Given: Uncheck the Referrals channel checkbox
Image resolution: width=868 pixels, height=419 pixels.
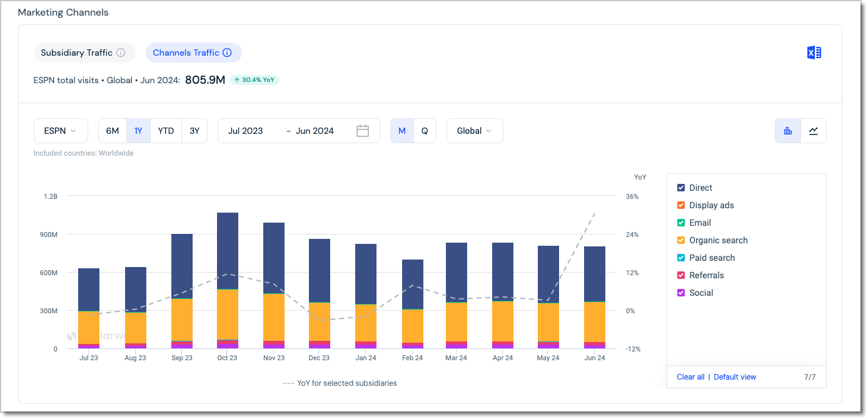Looking at the screenshot, I should 681,275.
